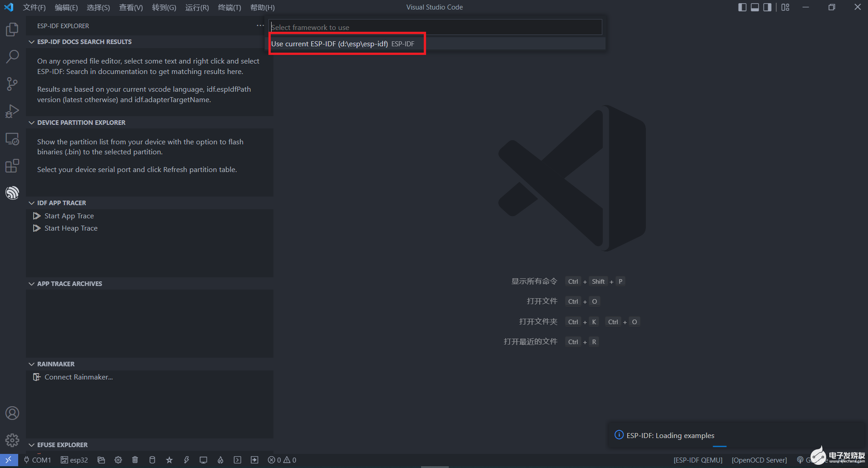Collapse Device Partition Explorer section
This screenshot has height=468, width=868.
tap(149, 123)
